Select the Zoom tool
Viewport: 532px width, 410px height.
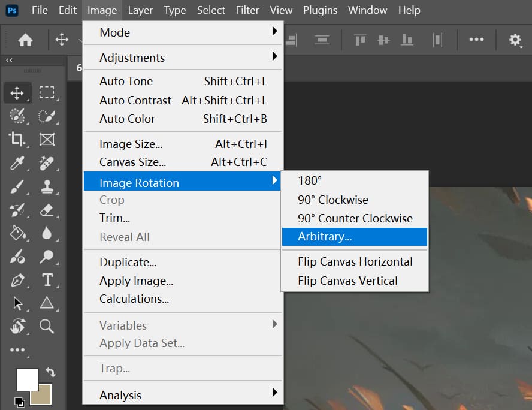coord(47,327)
